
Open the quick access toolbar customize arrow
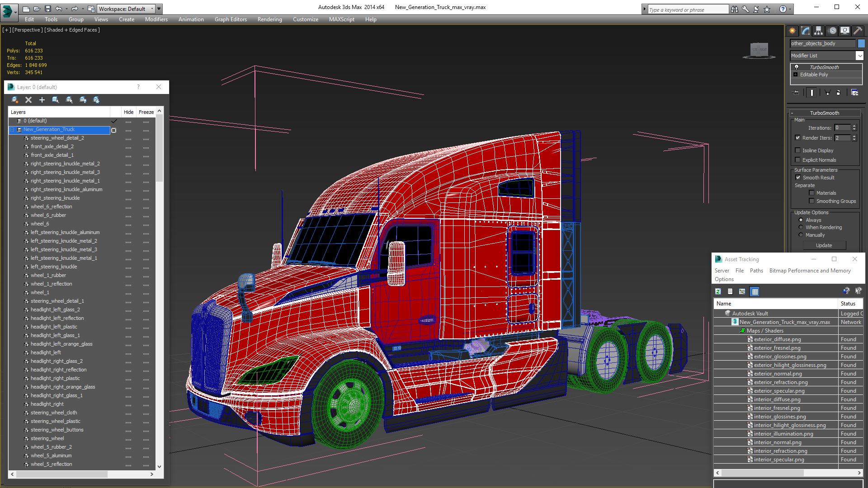pyautogui.click(x=159, y=9)
